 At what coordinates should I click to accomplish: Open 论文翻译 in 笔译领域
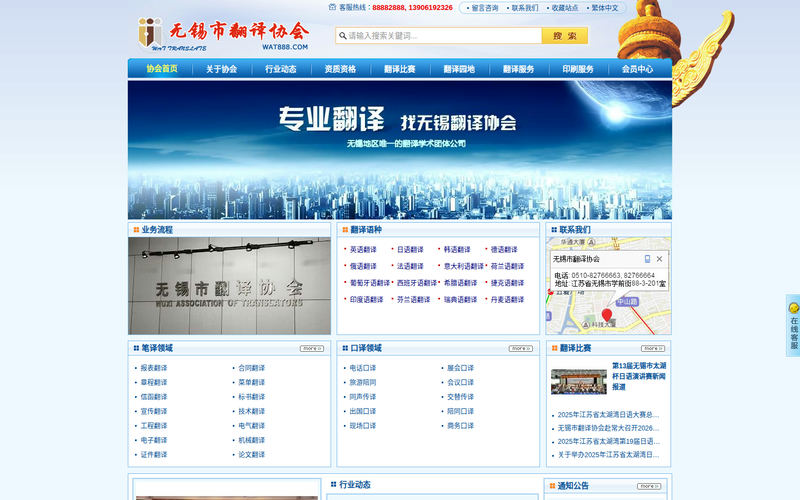tap(252, 455)
